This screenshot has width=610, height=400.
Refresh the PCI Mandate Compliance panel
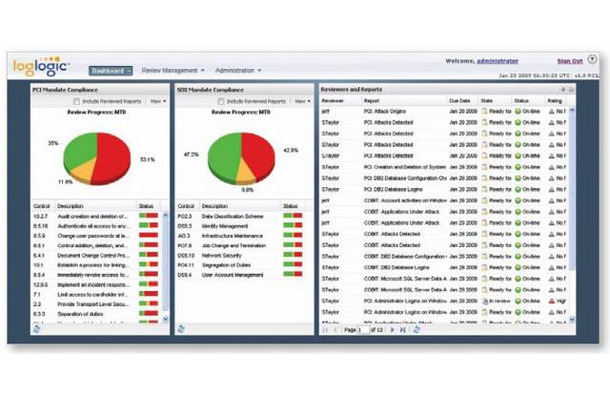pyautogui.click(x=36, y=329)
